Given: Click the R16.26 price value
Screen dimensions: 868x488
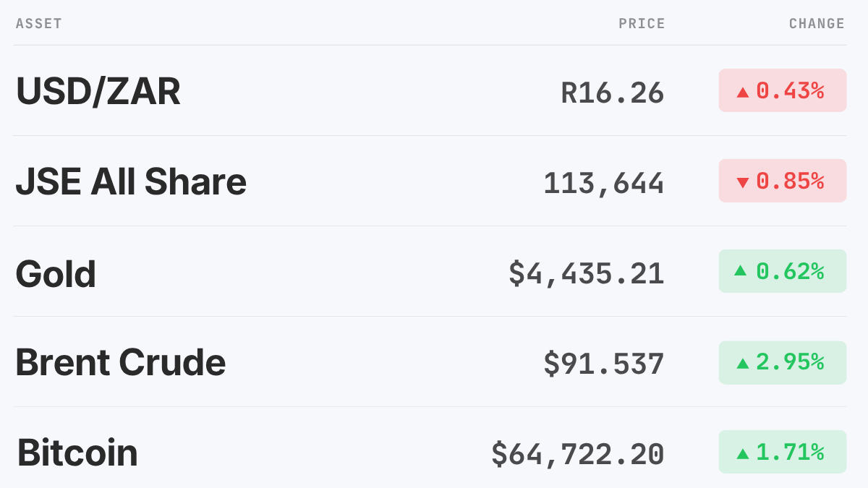Looking at the screenshot, I should point(613,93).
